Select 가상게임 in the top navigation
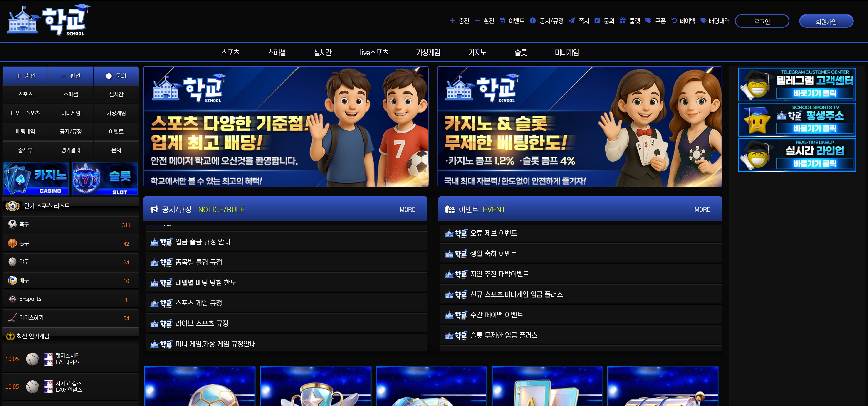Screen dimensions: 868x406 click(428, 53)
